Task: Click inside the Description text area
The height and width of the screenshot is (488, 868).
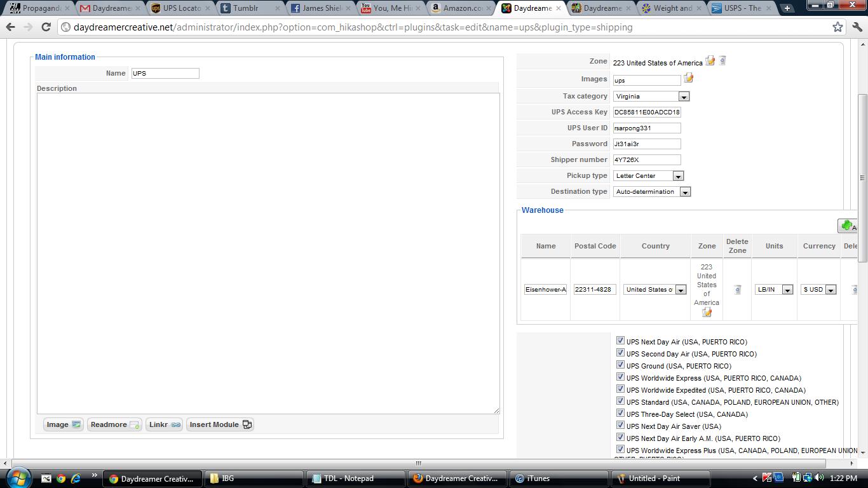Action: pyautogui.click(x=268, y=254)
